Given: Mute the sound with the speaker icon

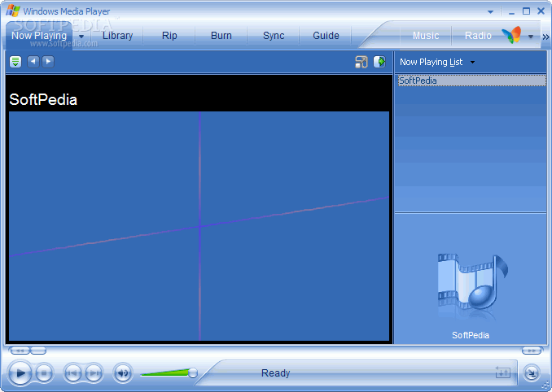Looking at the screenshot, I should [x=123, y=373].
